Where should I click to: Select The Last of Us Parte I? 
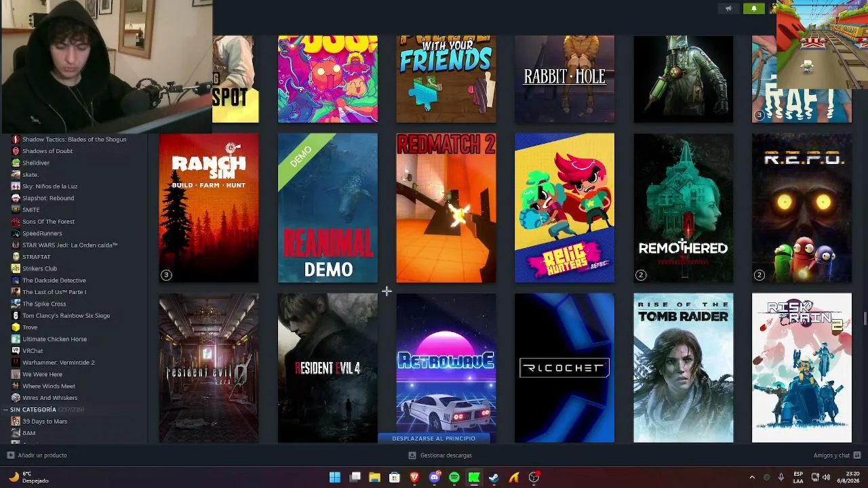coord(54,292)
